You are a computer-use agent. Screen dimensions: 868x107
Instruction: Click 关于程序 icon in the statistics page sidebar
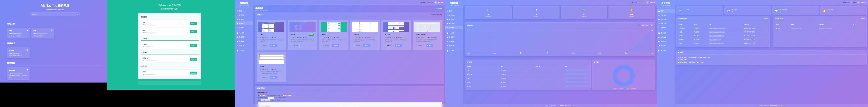tap(447, 51)
